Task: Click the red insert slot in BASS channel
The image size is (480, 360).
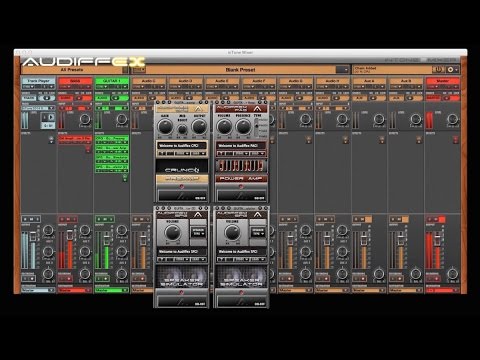Action: 75,140
